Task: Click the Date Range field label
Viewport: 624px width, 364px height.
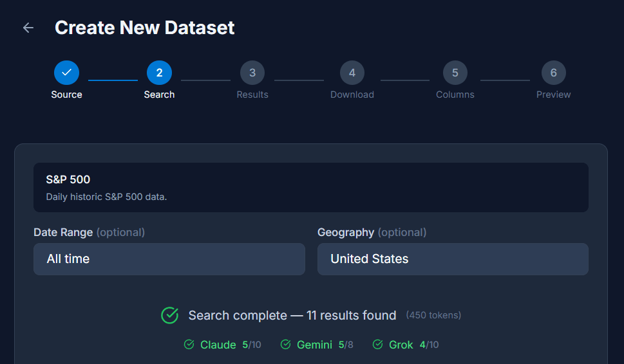Action: tap(89, 232)
